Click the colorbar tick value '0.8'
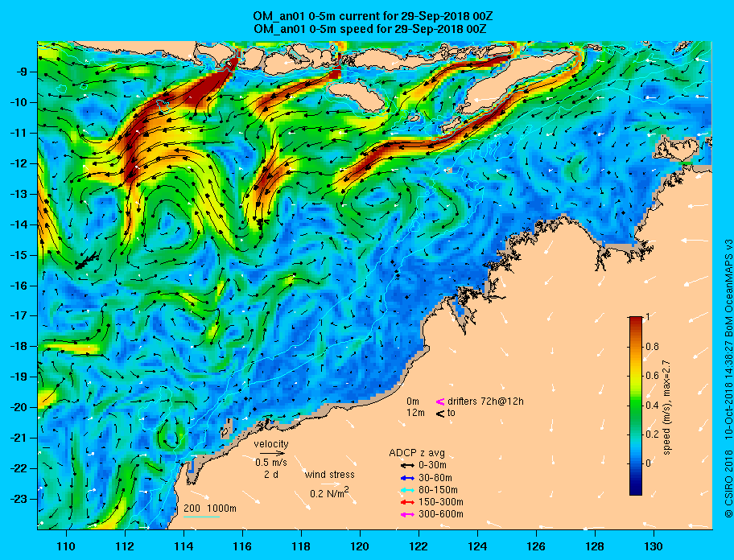This screenshot has width=734, height=560. pos(652,347)
